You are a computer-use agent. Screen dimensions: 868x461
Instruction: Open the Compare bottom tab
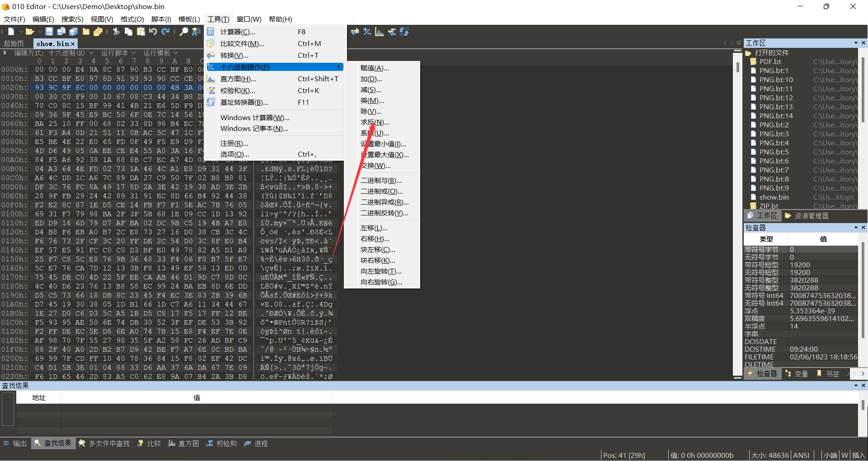point(149,443)
